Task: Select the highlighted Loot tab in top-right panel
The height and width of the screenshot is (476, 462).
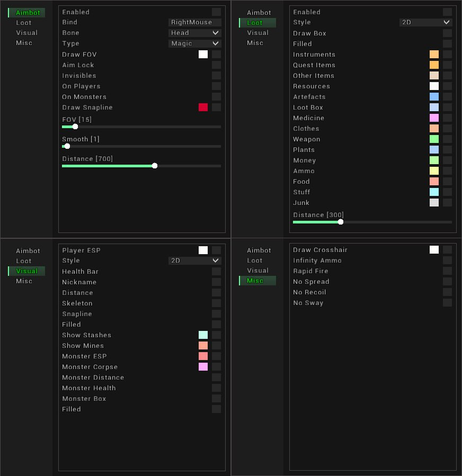Action: point(257,23)
